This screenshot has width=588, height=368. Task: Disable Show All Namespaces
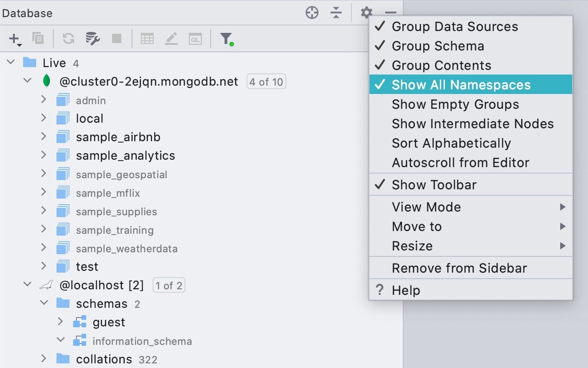point(461,85)
